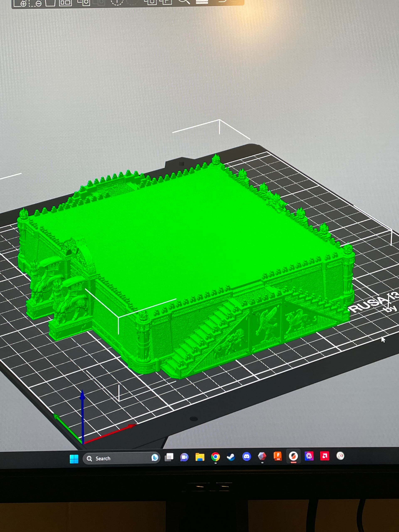Open Fusion 360 from the taskbar
Viewport: 399px width, 532px height.
tap(278, 456)
